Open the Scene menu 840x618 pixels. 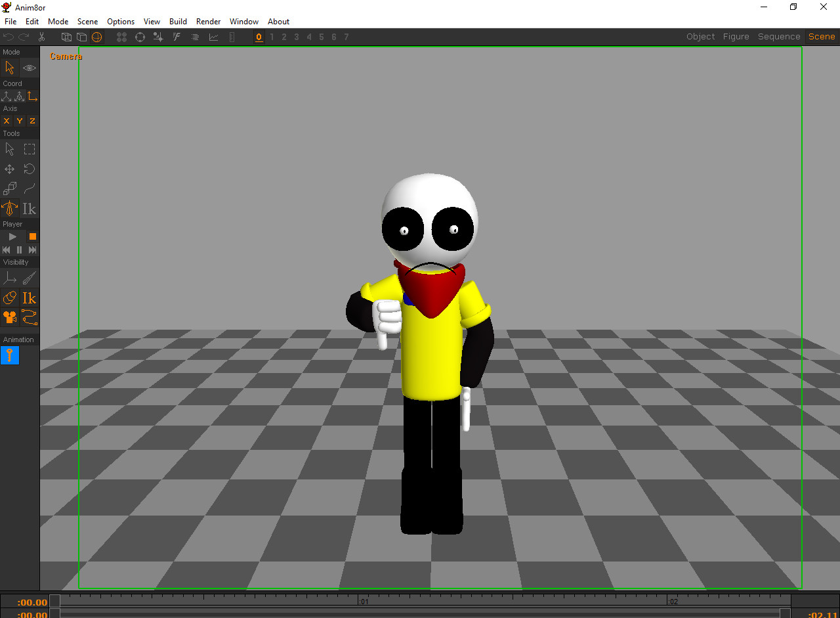87,21
